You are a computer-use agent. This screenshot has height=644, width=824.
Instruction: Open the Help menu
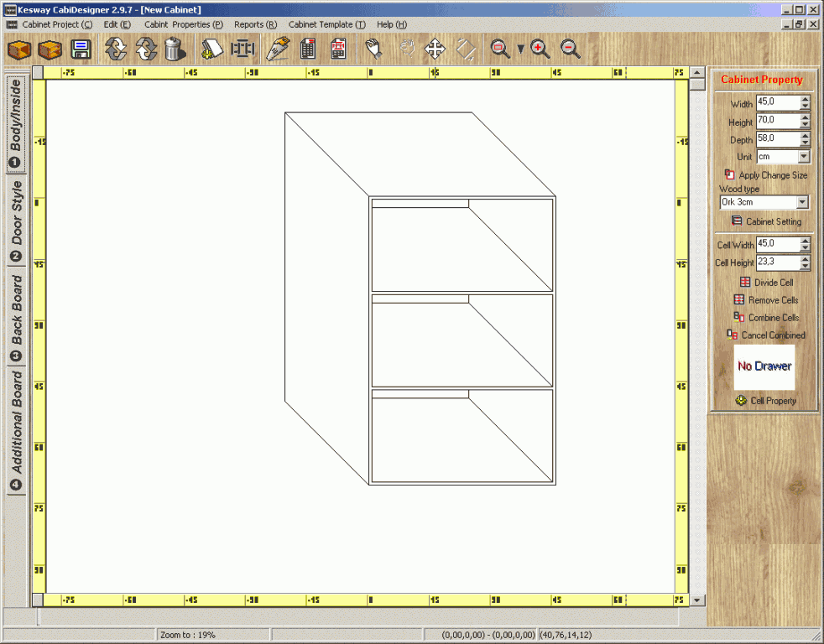(392, 24)
